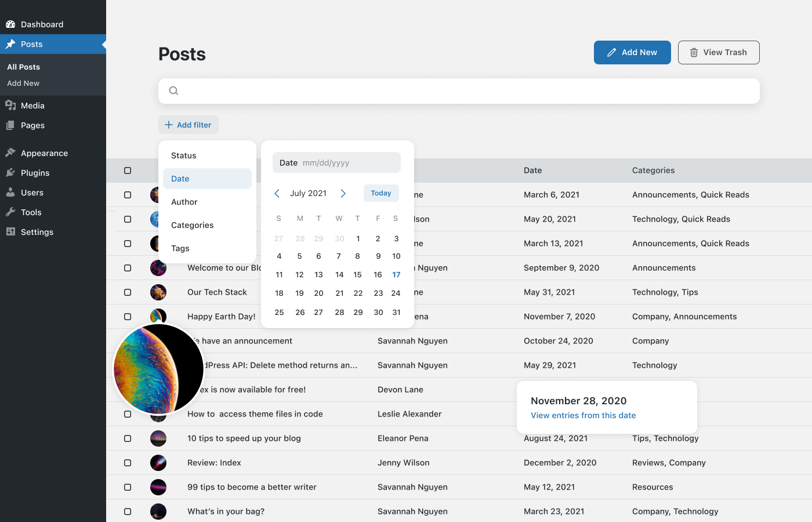This screenshot has width=812, height=522.
Task: Click Reviews, Company categories cell
Action: (669, 463)
